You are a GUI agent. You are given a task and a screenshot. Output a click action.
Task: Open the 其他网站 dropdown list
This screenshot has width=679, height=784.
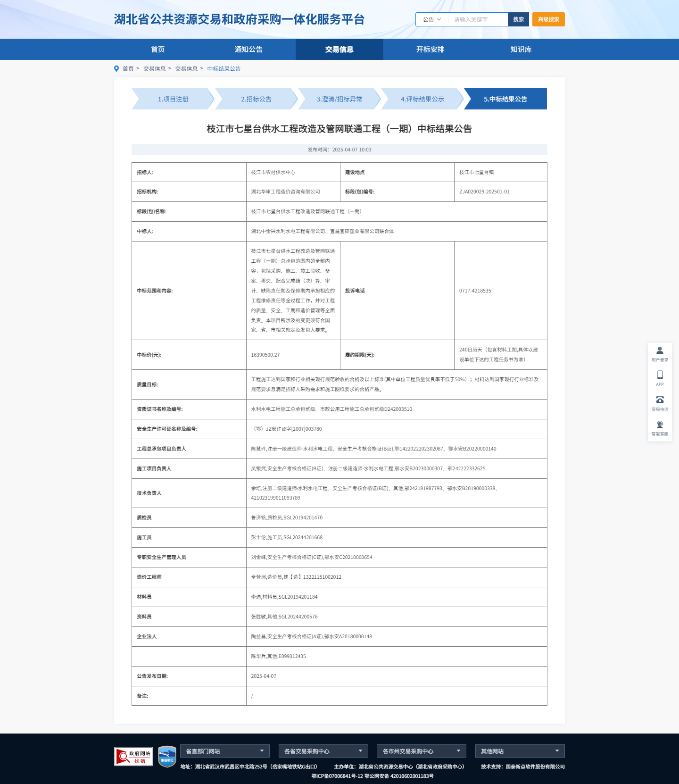click(520, 751)
